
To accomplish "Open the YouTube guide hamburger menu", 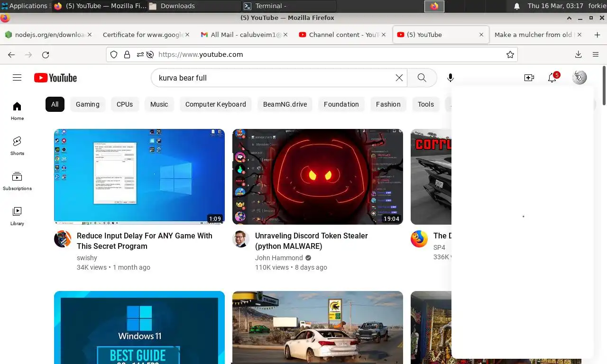I will coord(17,78).
